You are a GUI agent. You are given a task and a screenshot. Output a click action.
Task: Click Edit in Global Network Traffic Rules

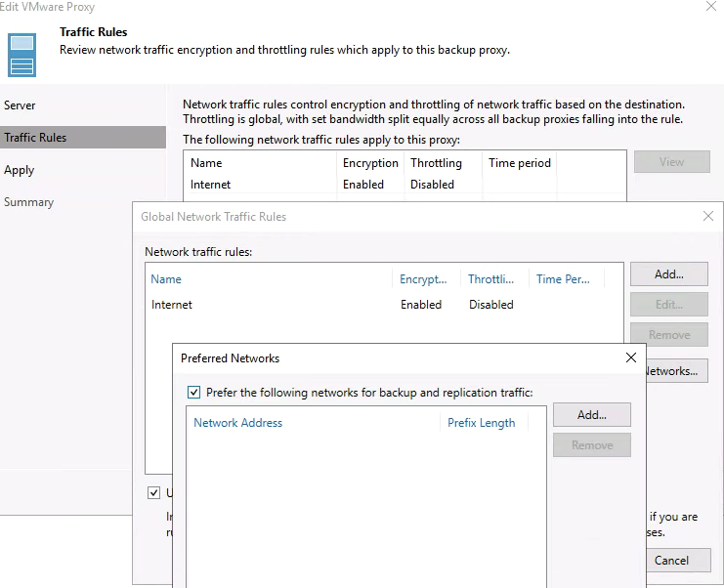(x=669, y=304)
